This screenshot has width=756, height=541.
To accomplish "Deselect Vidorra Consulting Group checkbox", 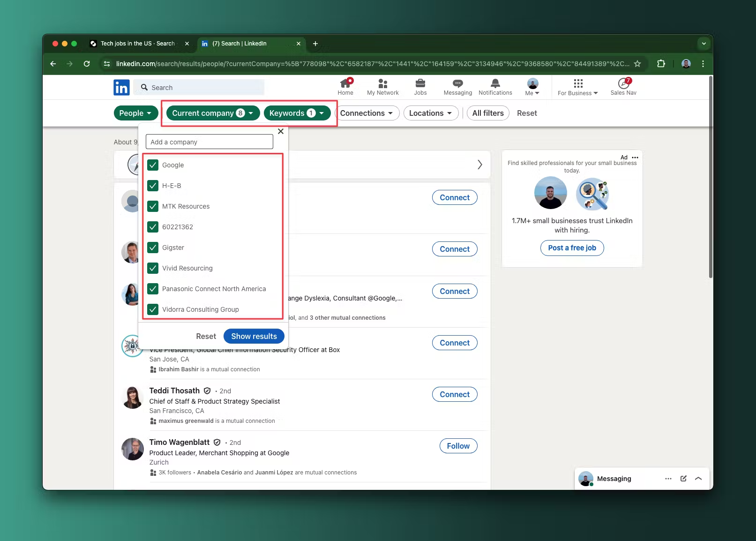I will pyautogui.click(x=153, y=309).
